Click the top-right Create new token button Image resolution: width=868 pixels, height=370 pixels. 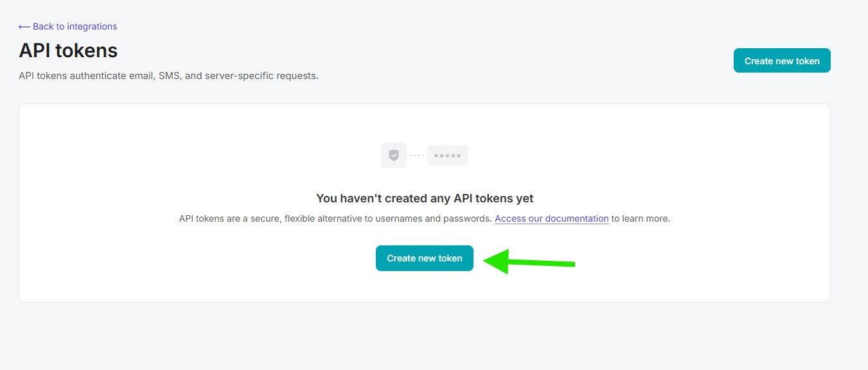(x=781, y=61)
